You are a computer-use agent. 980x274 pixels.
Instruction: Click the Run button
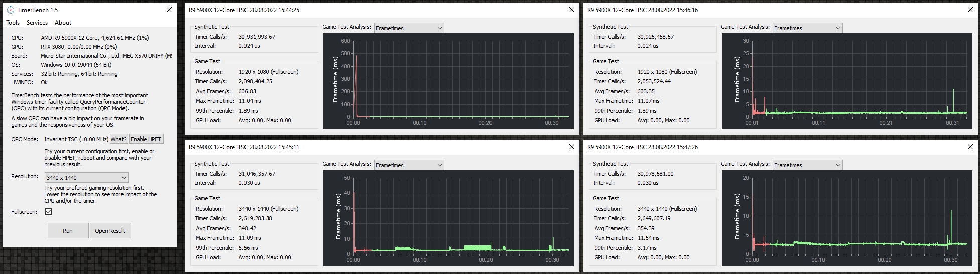pos(68,231)
